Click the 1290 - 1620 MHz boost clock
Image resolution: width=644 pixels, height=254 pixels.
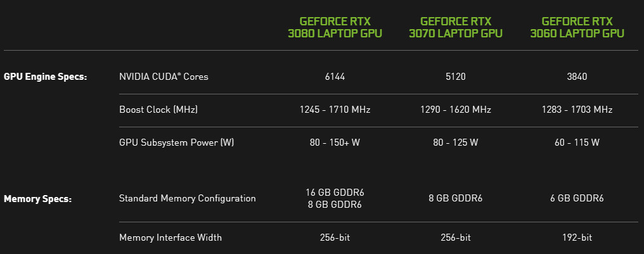pyautogui.click(x=455, y=110)
